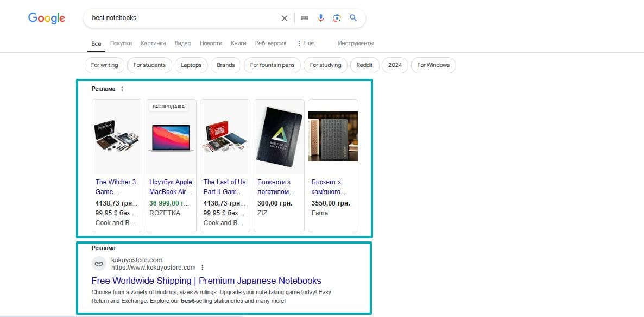Switch to the Веб-версия tab
The image size is (644, 317).
click(x=270, y=43)
